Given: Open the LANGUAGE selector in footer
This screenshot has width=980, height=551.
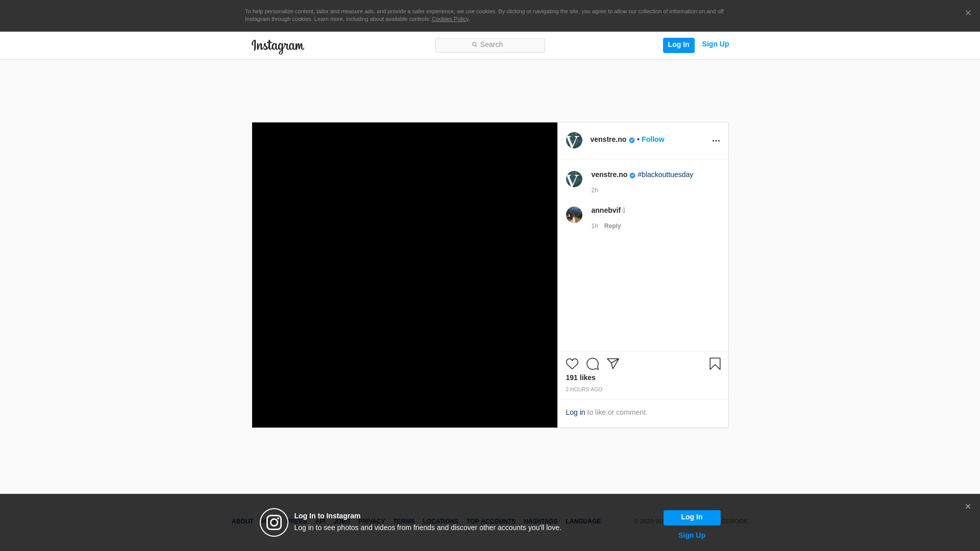Looking at the screenshot, I should [583, 521].
